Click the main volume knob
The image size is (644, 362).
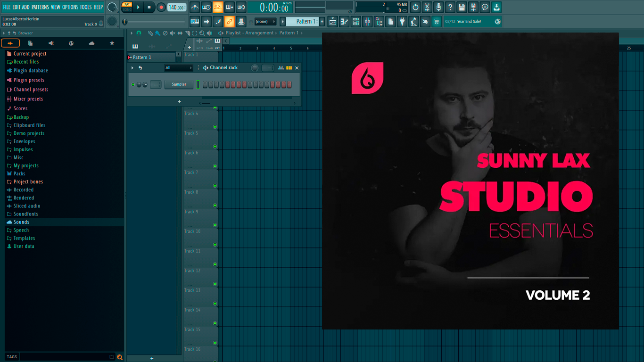point(112,7)
